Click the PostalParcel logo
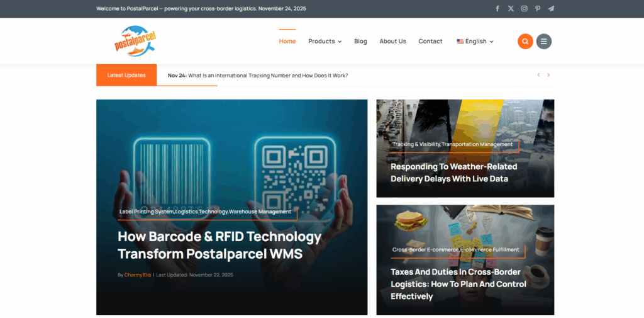Screen dimensions: 644x318 [135, 41]
